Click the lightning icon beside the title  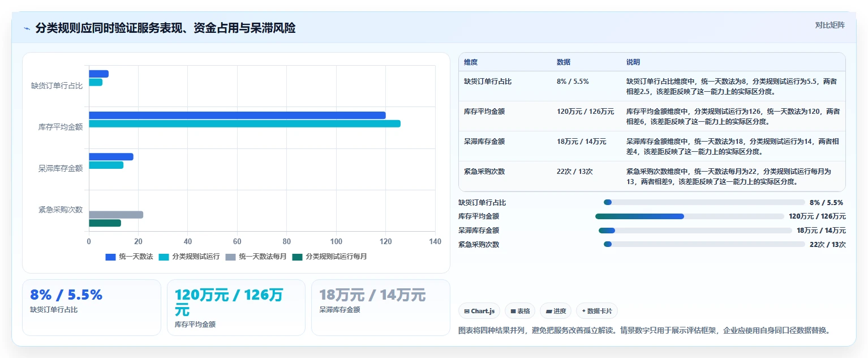(x=27, y=28)
